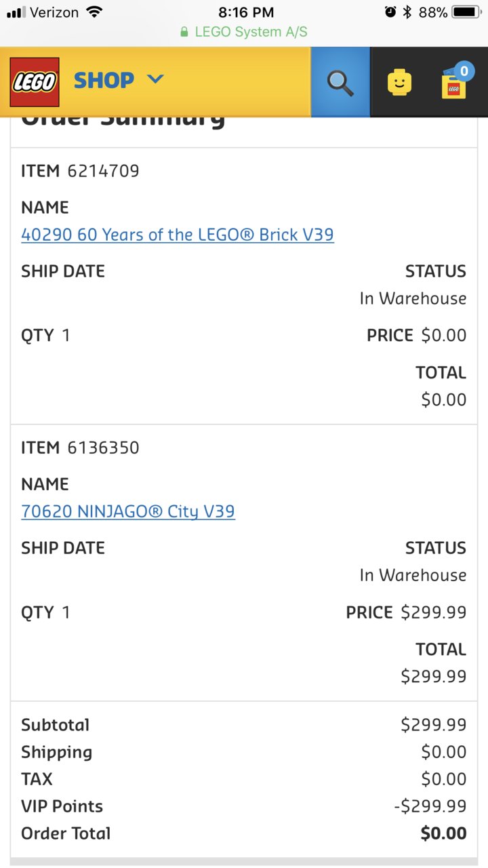This screenshot has width=488, height=868.
Task: Tap item number 6136350
Action: 103,448
